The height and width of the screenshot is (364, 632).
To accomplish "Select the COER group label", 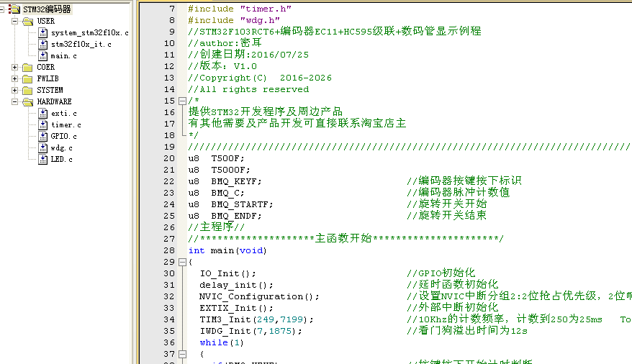I will coord(46,67).
